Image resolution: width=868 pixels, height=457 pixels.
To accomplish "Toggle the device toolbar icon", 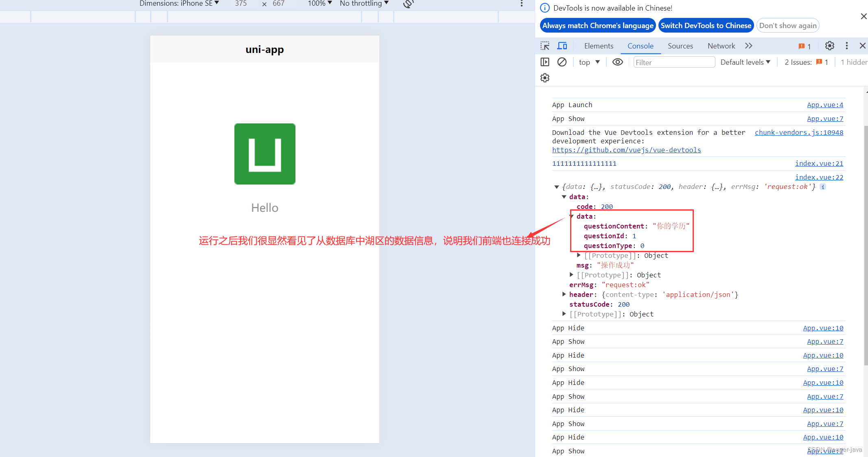I will tap(562, 46).
